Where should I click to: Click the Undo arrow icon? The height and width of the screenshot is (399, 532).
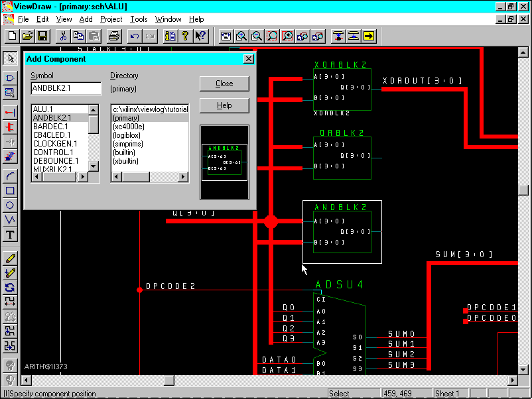[135, 36]
